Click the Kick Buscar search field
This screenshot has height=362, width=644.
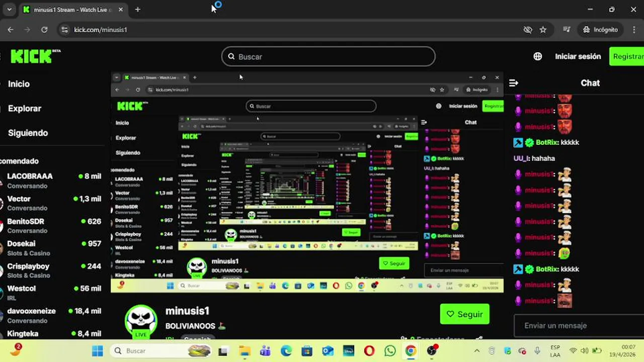[x=328, y=56]
